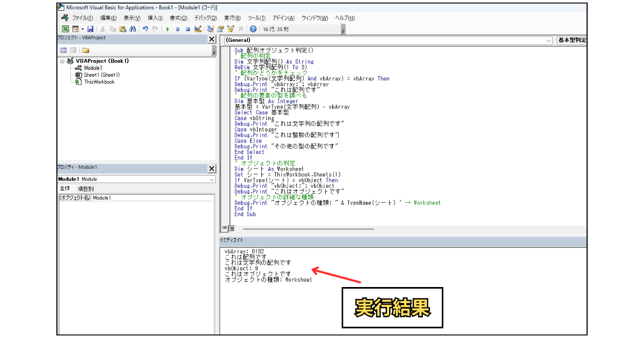This screenshot has width=644, height=338.
Task: Select Sheet1 (Sheet1) in the project tree
Action: pyautogui.click(x=101, y=75)
